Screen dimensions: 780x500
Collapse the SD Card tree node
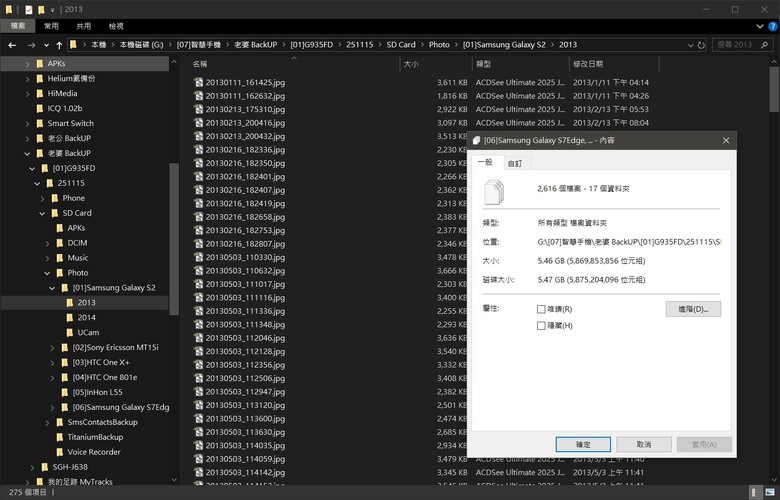pos(42,213)
